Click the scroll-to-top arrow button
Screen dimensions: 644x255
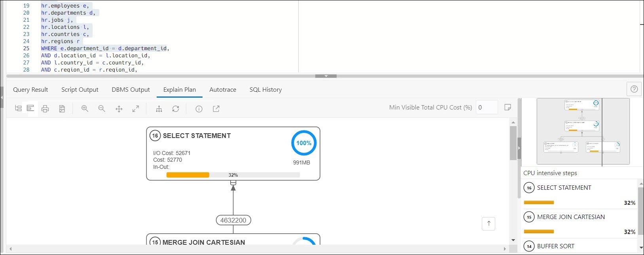click(x=489, y=223)
